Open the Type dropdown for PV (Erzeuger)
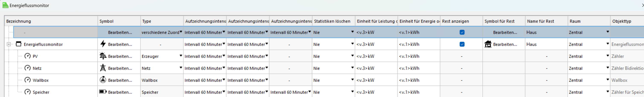Viewport: 644px width, 97px height. (181, 56)
